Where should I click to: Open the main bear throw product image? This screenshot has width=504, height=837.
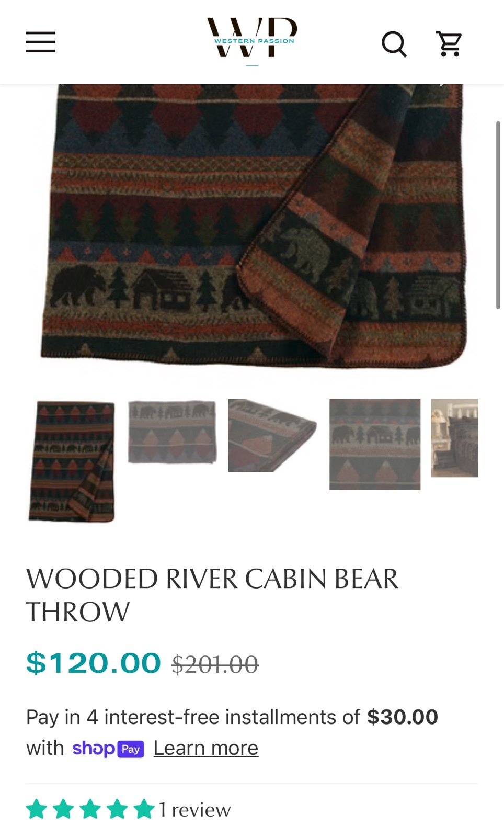pyautogui.click(x=252, y=226)
